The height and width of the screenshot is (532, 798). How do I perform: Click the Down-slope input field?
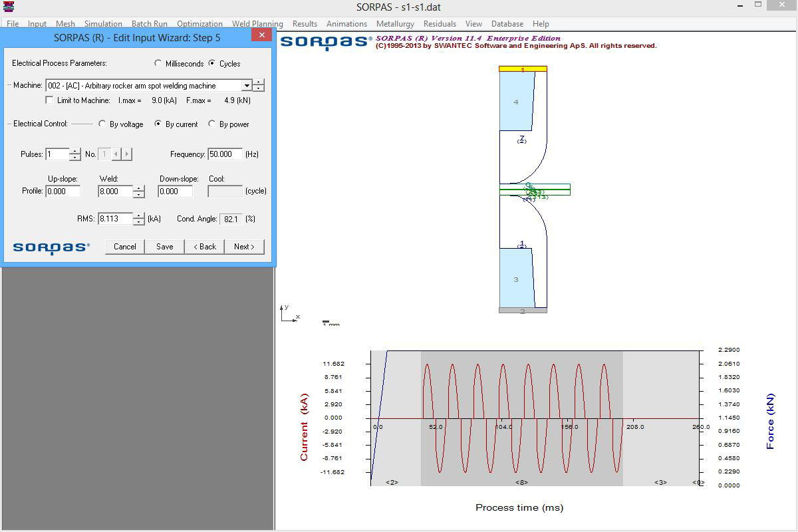click(176, 192)
